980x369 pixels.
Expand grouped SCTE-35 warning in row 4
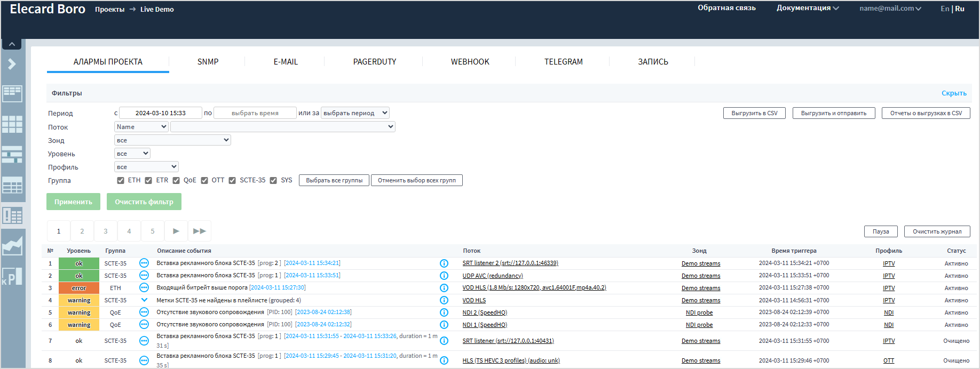pyautogui.click(x=144, y=300)
